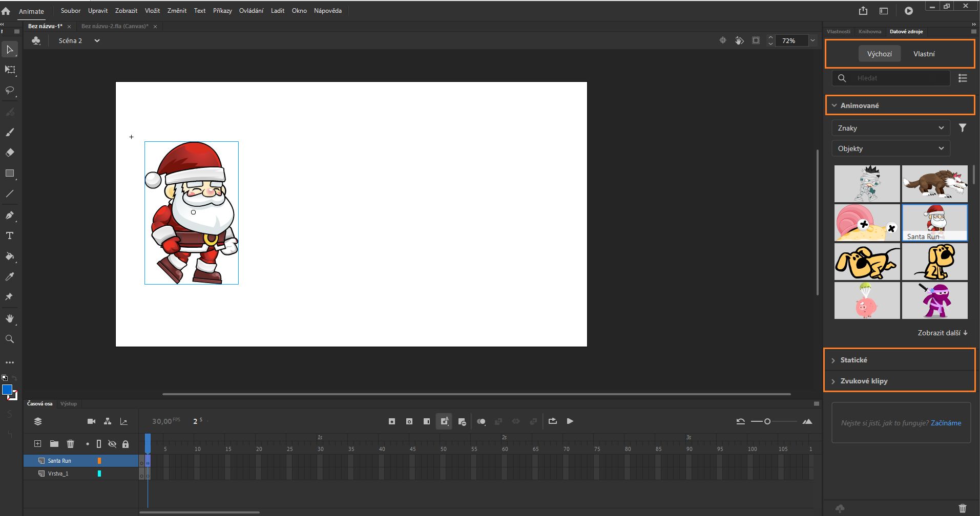Switch to Bez názvu-2.fla (Canvas) document tab
The image size is (980, 516).
tap(115, 26)
